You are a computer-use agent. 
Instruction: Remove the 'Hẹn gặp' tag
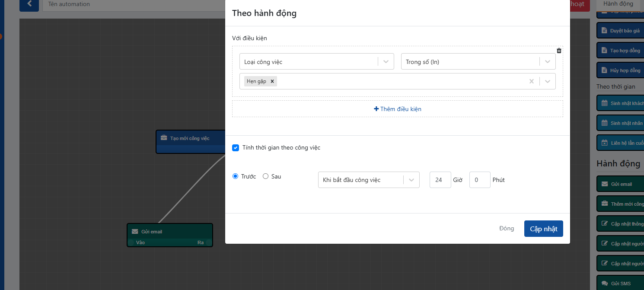[x=272, y=81]
